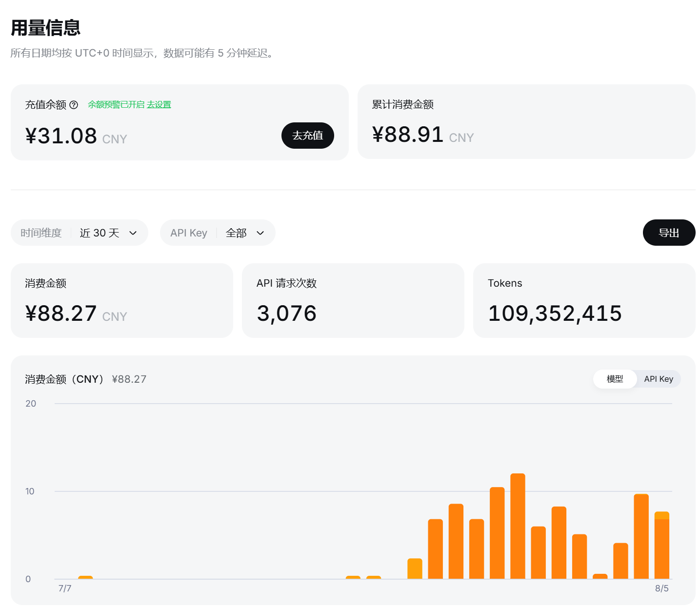The image size is (700, 607).
Task: Click the Tokens card label
Action: [505, 283]
